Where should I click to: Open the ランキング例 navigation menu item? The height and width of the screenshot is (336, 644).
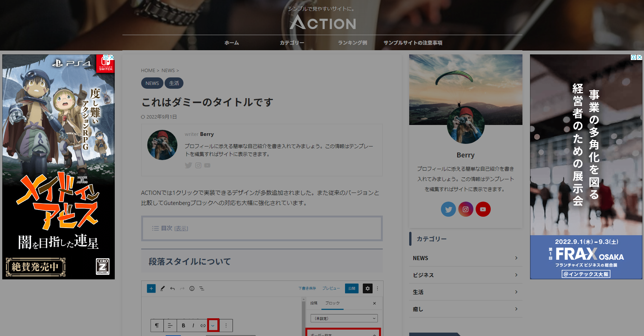coord(353,43)
